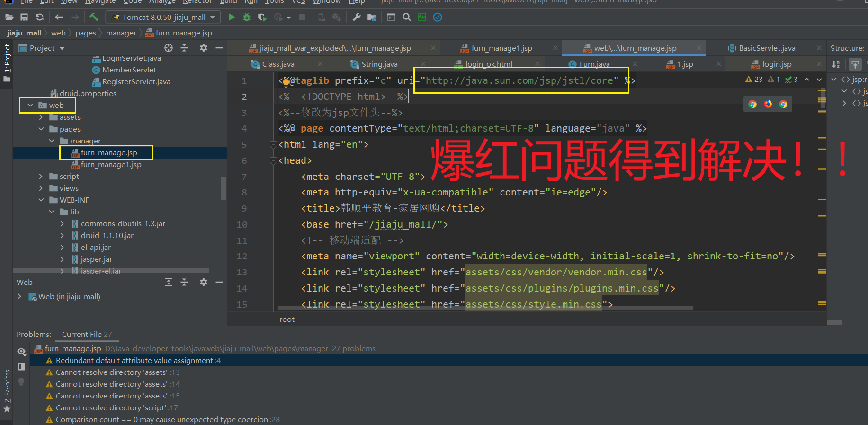The image size is (868, 425).
Task: Switch to the BasicServlet.java editor tab
Action: click(767, 48)
